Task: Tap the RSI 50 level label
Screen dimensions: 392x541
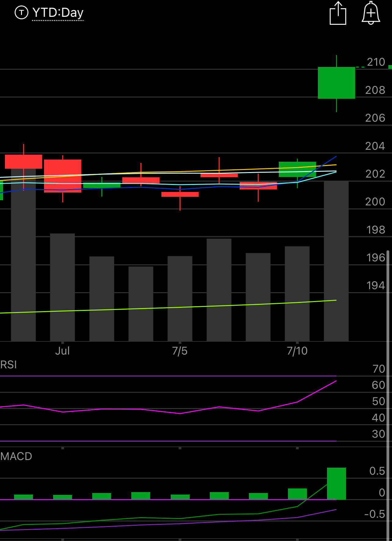Action: pos(379,401)
